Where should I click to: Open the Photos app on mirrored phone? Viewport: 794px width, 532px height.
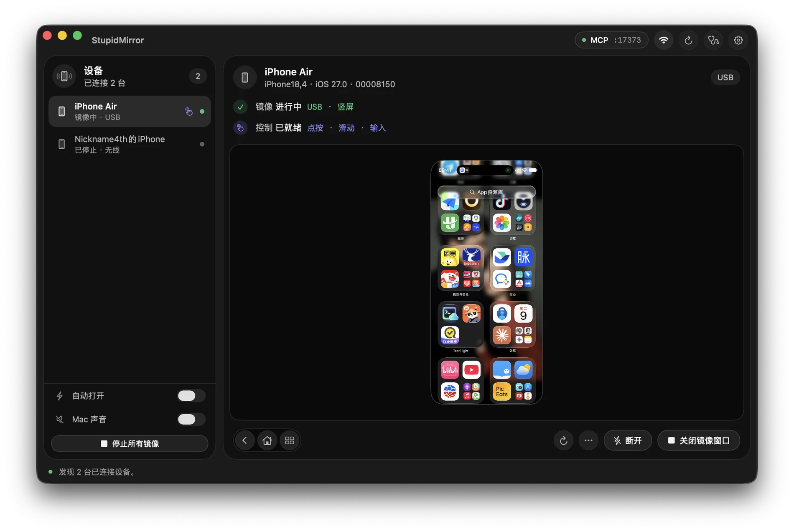coord(501,223)
